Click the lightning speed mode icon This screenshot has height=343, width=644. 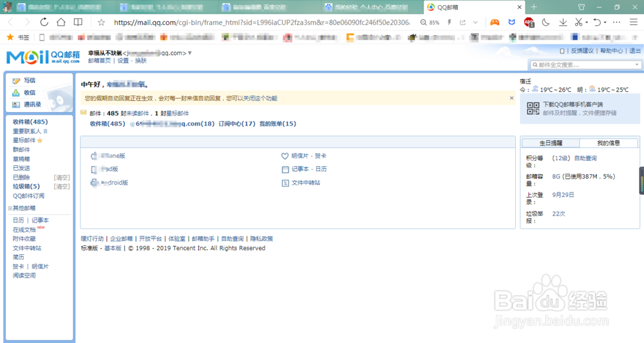coord(450,23)
